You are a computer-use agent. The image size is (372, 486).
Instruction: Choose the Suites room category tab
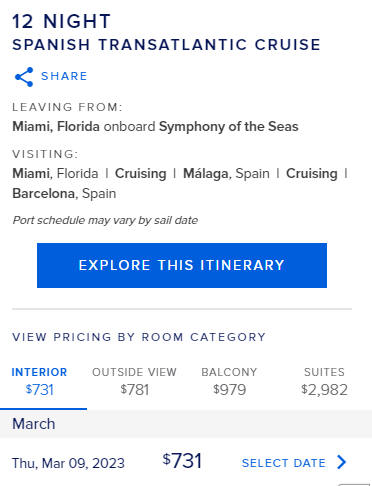click(x=324, y=381)
